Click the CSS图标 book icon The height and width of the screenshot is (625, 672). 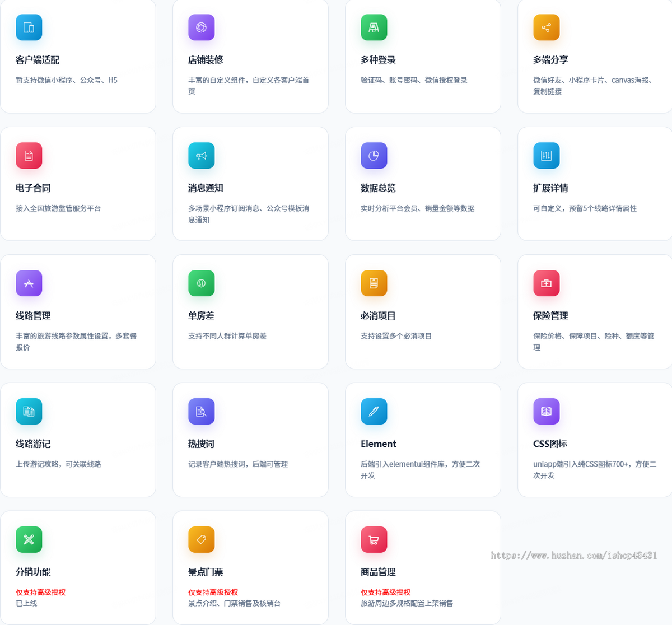547,412
